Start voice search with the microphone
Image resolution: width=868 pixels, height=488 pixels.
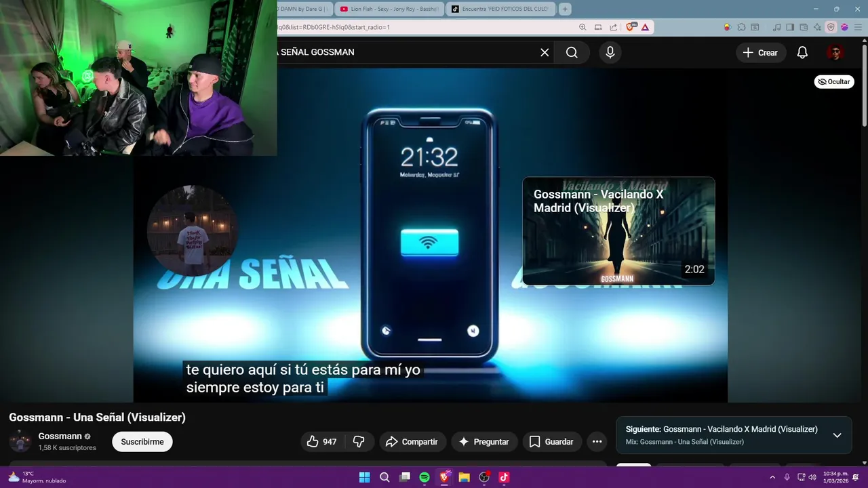pos(610,52)
